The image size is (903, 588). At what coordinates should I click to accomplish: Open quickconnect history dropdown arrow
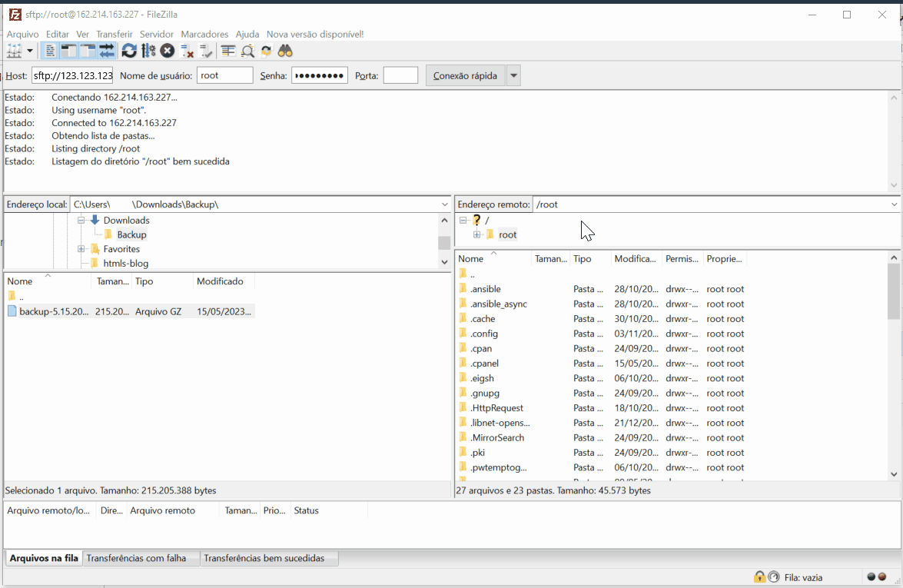click(513, 75)
